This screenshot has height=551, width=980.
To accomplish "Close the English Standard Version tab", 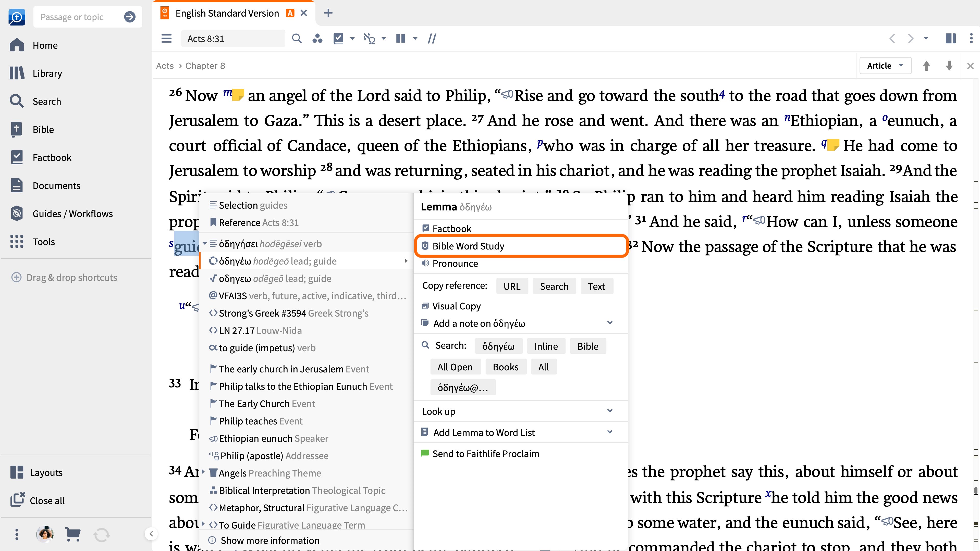I will 304,13.
